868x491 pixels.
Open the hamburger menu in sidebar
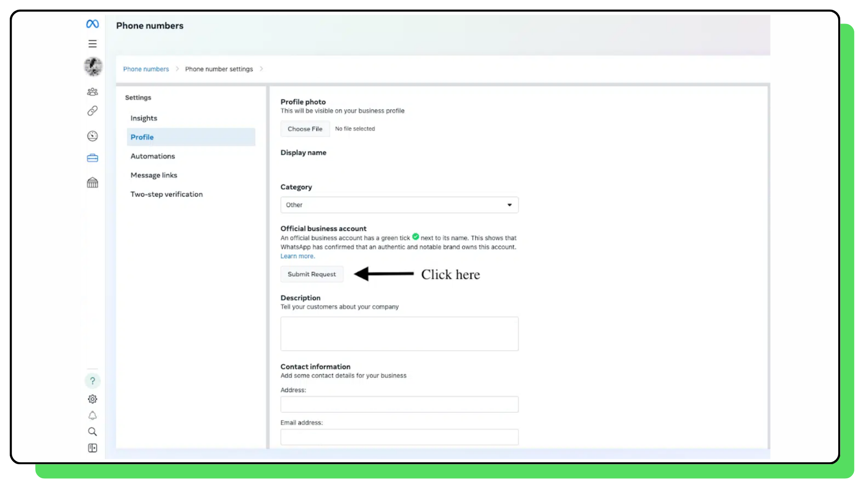(92, 44)
